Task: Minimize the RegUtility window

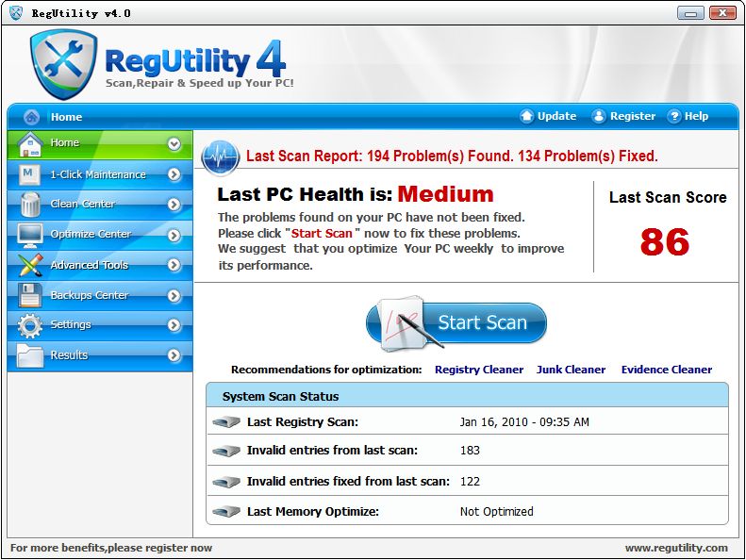Action: tap(690, 13)
